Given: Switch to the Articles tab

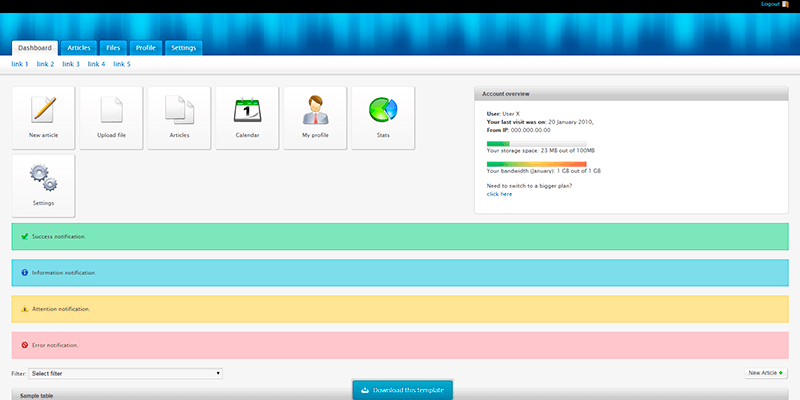Looking at the screenshot, I should click(78, 48).
